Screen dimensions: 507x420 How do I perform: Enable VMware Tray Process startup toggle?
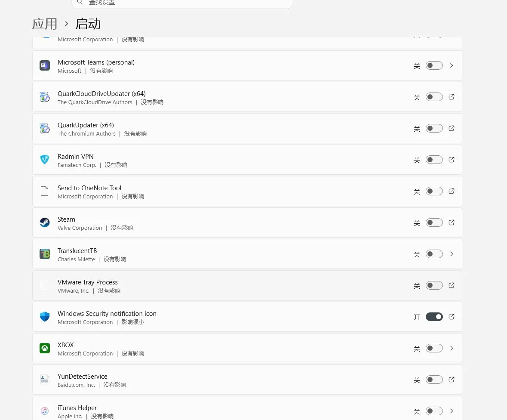[x=434, y=285]
